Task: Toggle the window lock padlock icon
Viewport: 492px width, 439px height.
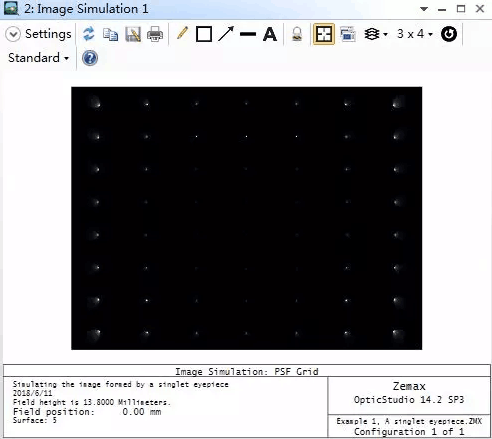Action: point(297,34)
